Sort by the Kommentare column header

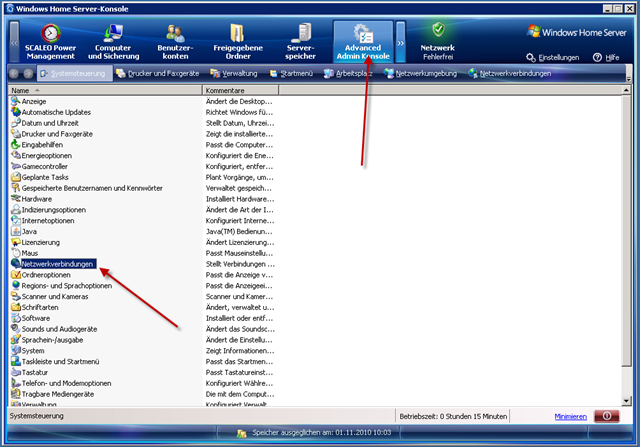[240, 90]
